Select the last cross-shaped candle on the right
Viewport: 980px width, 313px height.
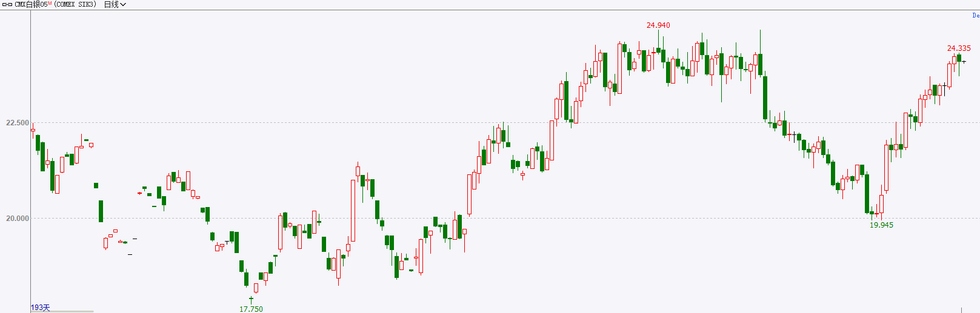pos(964,62)
